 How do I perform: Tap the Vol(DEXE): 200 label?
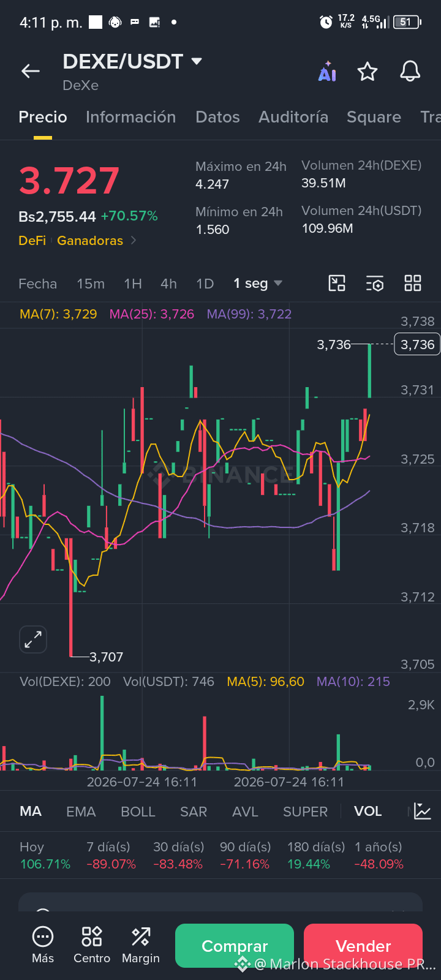coord(65,682)
